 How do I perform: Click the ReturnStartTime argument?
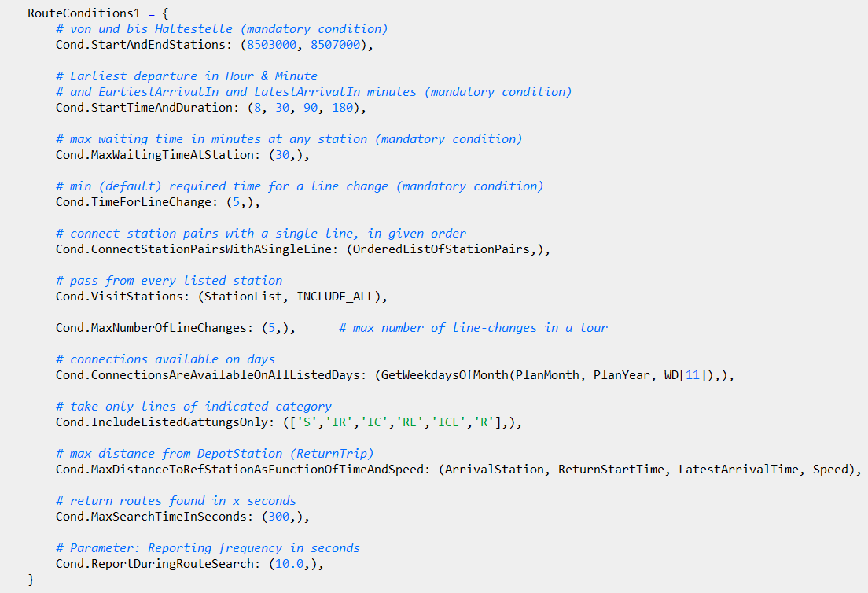pyautogui.click(x=611, y=470)
